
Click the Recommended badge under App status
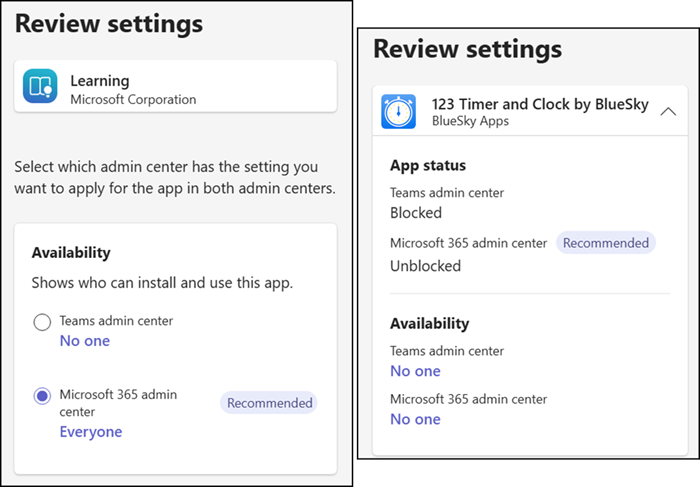tap(606, 243)
